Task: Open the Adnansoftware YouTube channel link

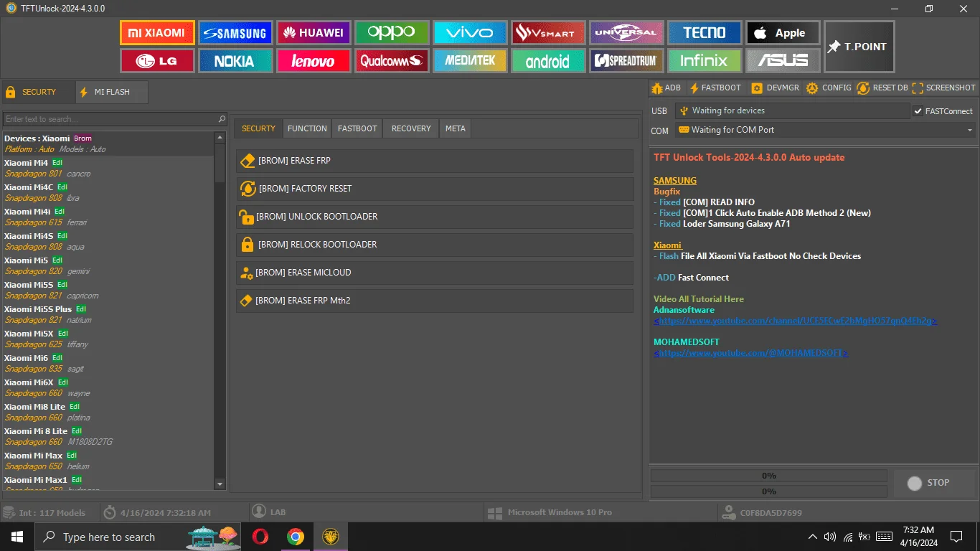Action: [x=795, y=321]
